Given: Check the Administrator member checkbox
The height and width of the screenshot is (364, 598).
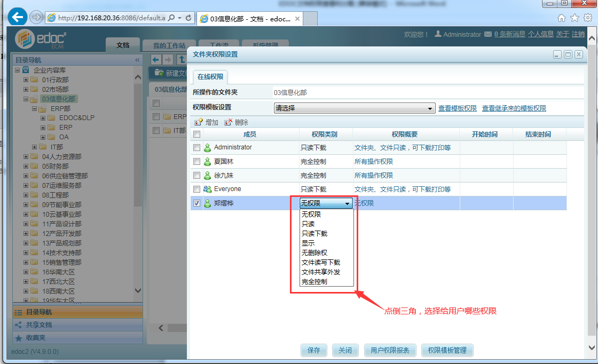Looking at the screenshot, I should [197, 147].
